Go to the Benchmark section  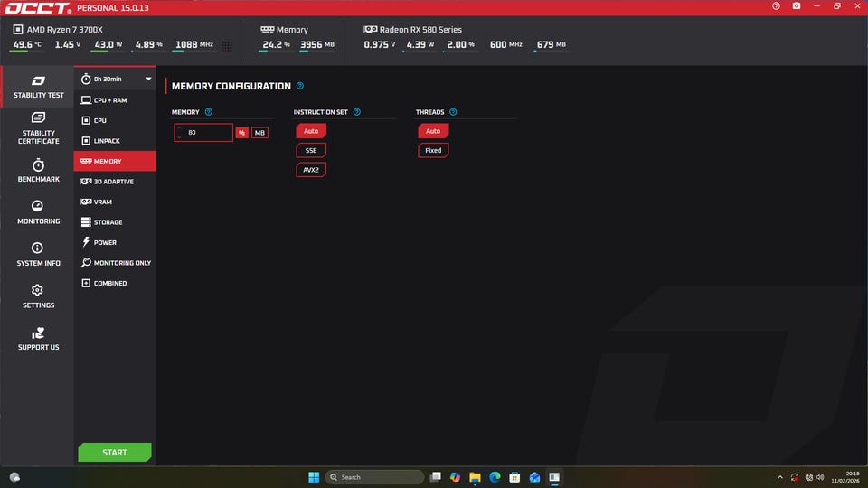click(x=38, y=171)
